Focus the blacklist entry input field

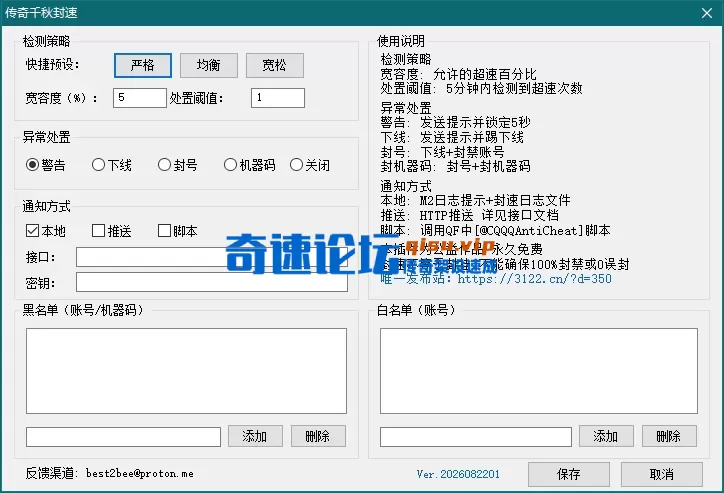(x=123, y=437)
